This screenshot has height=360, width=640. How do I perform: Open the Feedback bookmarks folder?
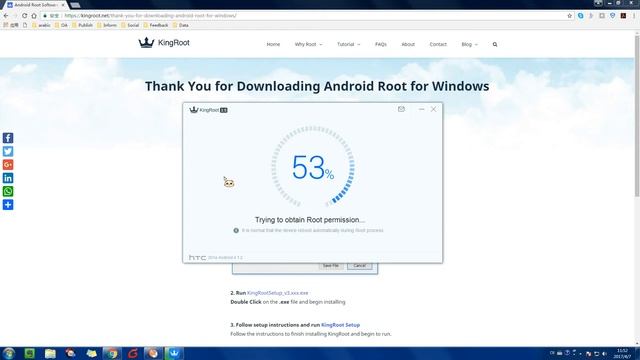click(x=156, y=25)
